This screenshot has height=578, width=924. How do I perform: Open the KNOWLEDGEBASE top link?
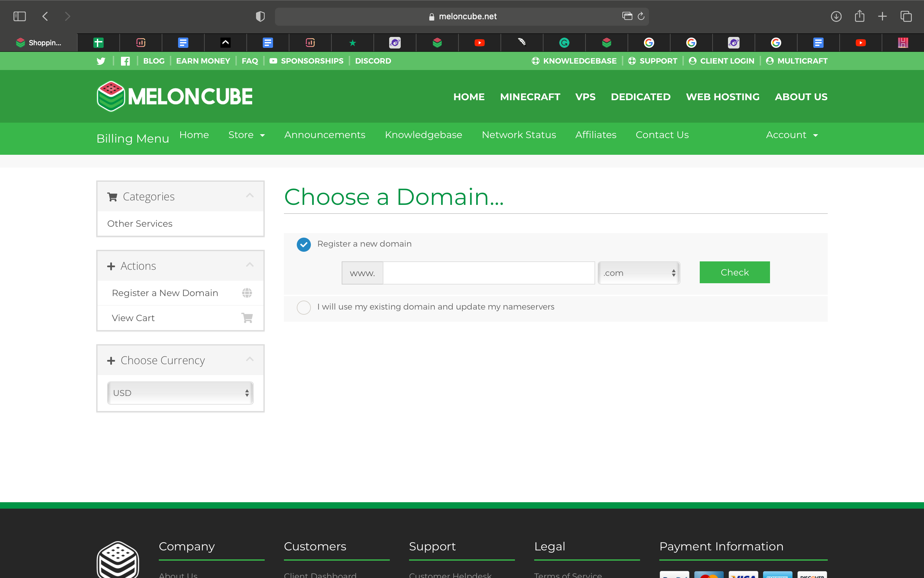click(574, 61)
